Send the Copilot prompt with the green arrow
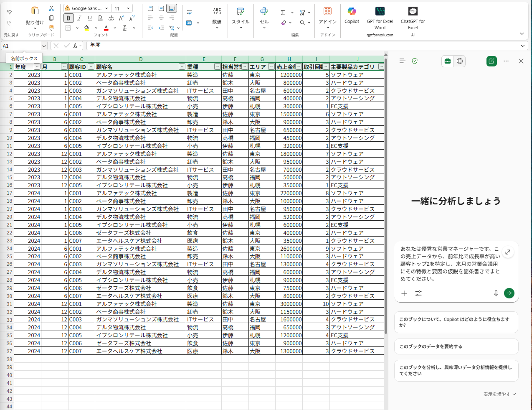532x410 pixels. (509, 293)
